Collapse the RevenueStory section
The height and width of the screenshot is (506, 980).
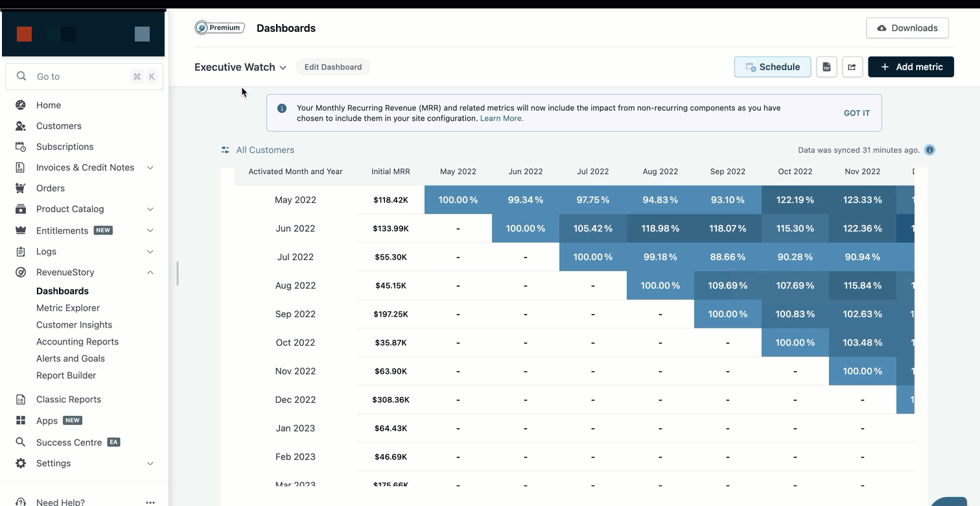150,272
